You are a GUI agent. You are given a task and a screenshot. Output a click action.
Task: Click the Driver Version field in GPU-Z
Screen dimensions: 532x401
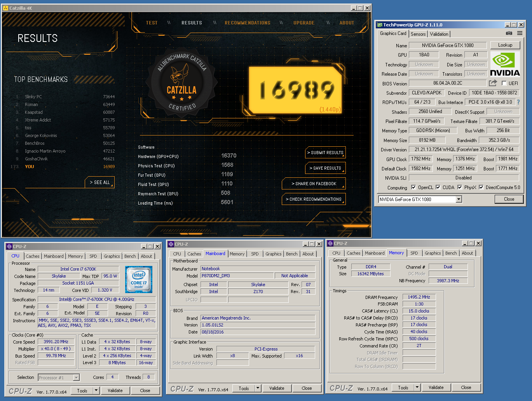[x=464, y=149]
